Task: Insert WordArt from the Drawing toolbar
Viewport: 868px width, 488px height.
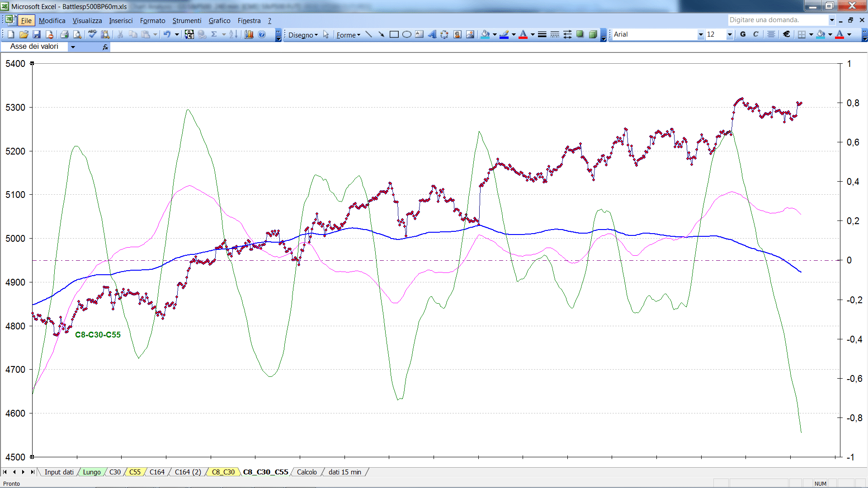Action: point(432,34)
